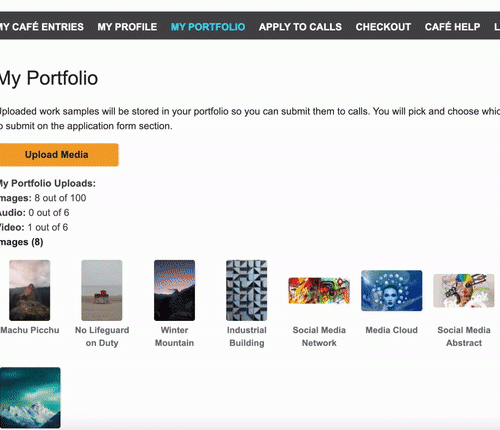Click the Winter Mountain title link

tap(174, 336)
